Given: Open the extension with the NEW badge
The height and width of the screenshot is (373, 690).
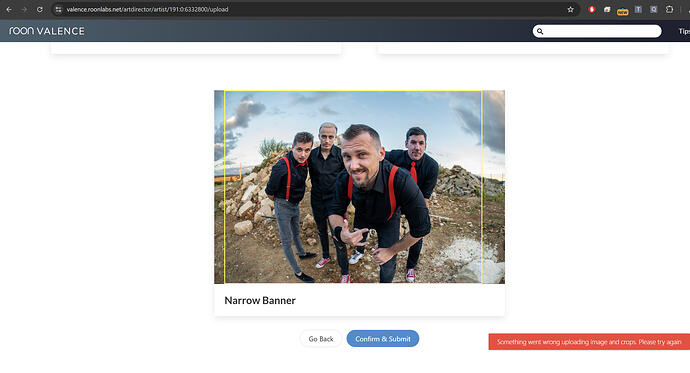Looking at the screenshot, I should pos(623,10).
